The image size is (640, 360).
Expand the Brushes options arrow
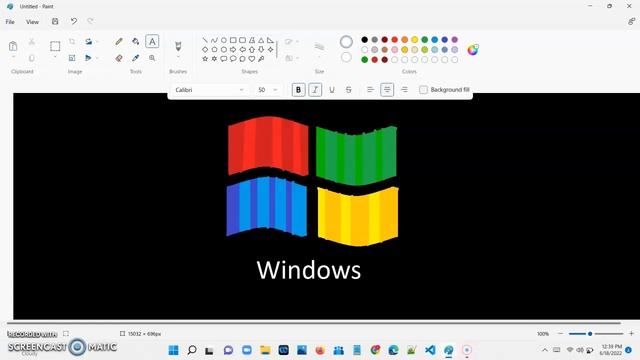178,58
